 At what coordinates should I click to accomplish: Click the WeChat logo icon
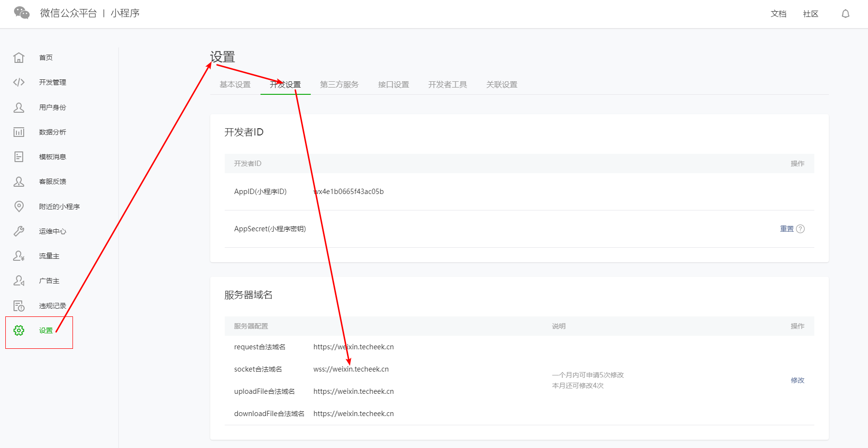[x=22, y=13]
